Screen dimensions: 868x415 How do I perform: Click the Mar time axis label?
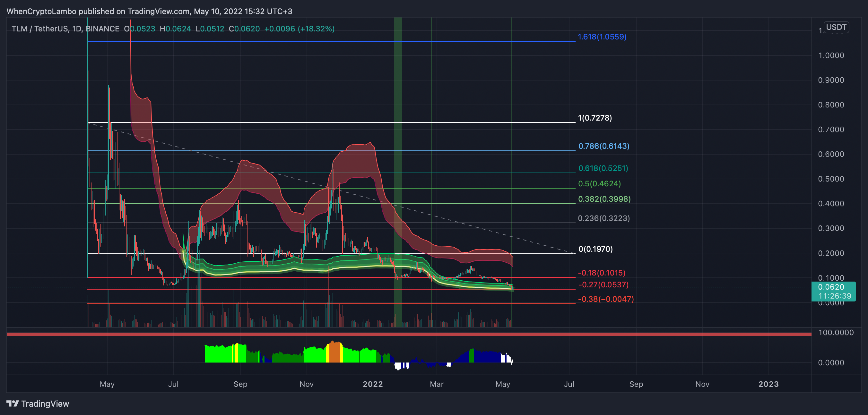pyautogui.click(x=436, y=384)
